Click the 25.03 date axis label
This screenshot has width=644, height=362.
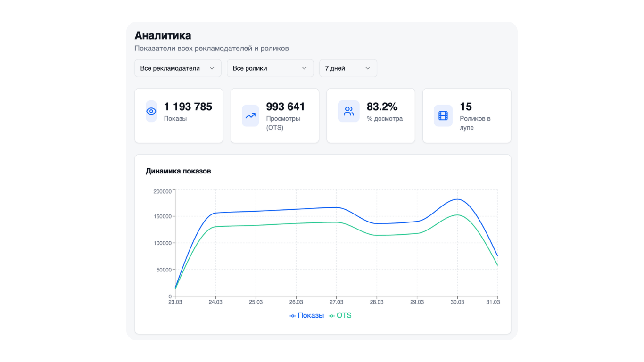tap(256, 302)
